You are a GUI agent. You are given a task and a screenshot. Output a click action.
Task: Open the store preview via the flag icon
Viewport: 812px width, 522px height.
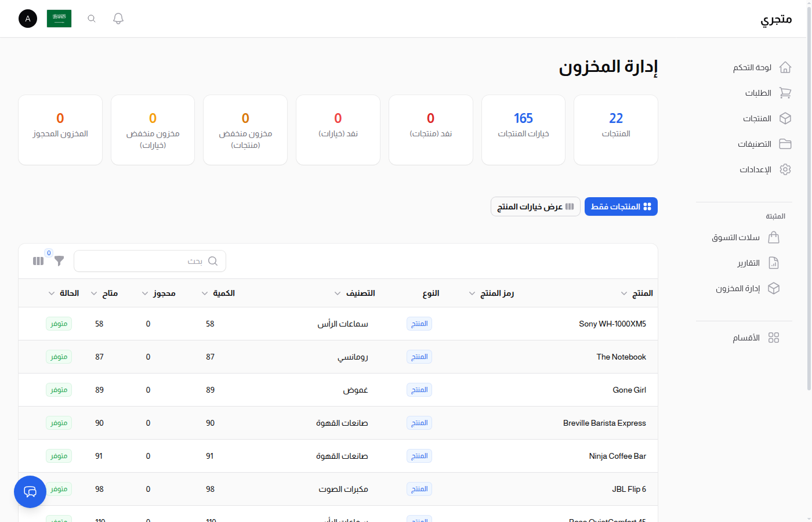tap(59, 18)
